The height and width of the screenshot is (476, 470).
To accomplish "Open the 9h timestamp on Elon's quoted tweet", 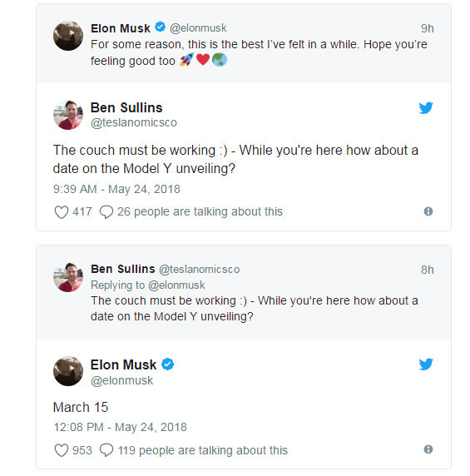I will click(x=428, y=28).
